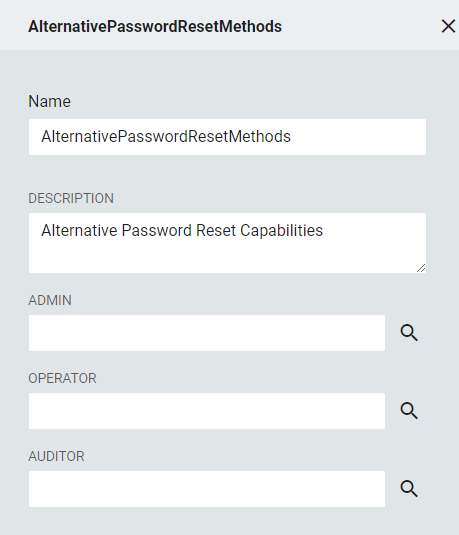Search for an AUDITOR using the magnifier
This screenshot has height=535, width=459.
(x=409, y=489)
